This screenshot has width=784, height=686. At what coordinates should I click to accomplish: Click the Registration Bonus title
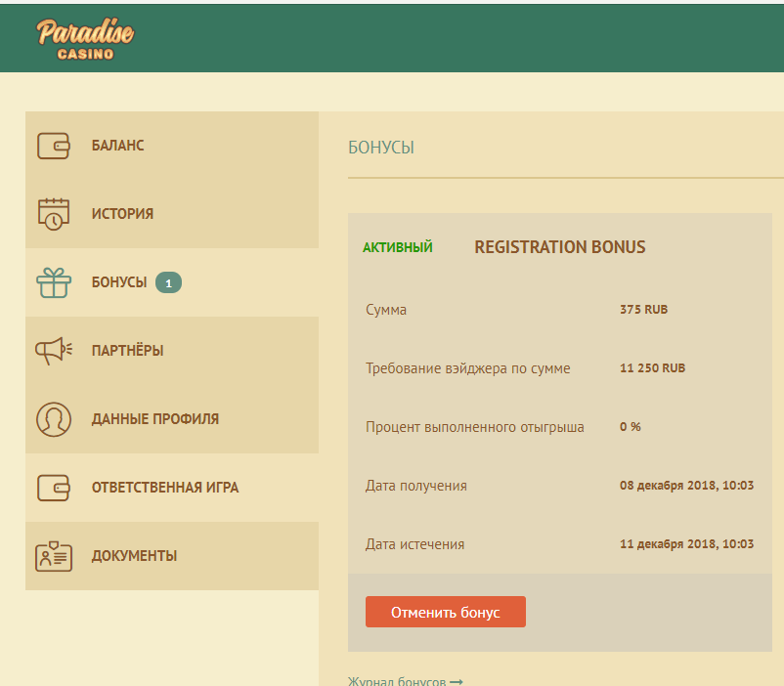tap(560, 247)
